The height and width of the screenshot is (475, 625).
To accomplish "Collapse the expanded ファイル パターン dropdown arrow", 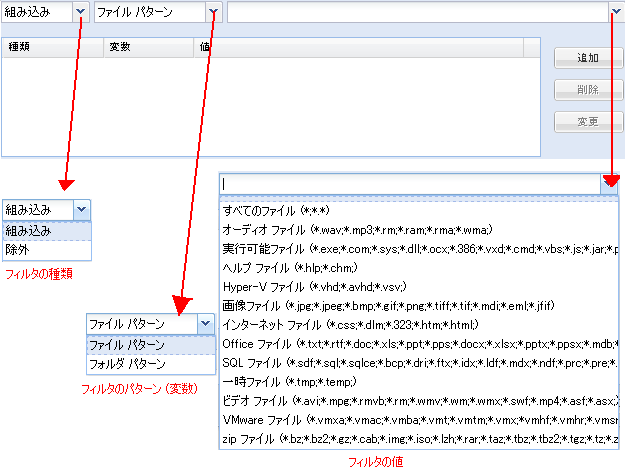I will coord(206,324).
